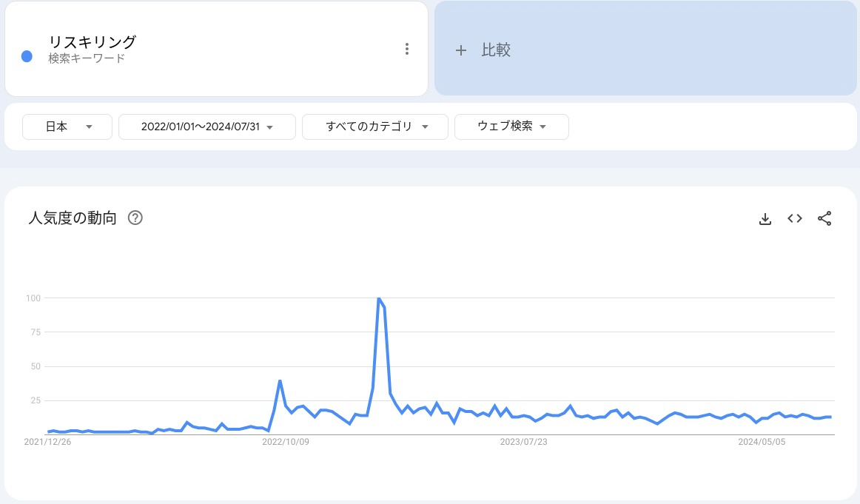Click the 2024/05/05 axis date label
860x504 pixels.
point(762,442)
